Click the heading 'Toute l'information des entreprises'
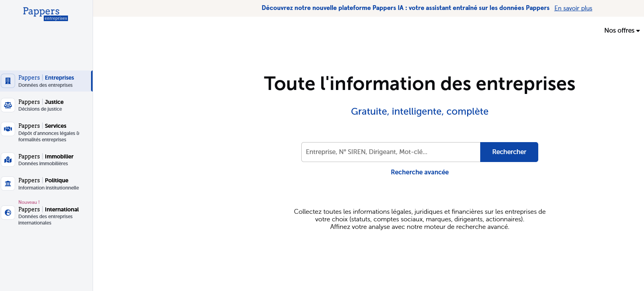The image size is (644, 291). click(420, 84)
